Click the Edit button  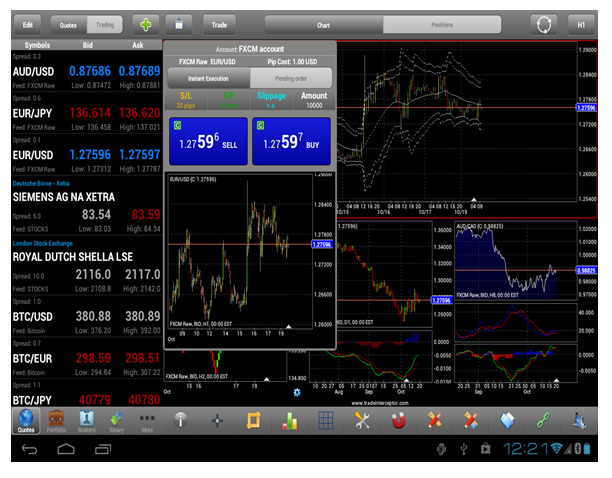27,25
